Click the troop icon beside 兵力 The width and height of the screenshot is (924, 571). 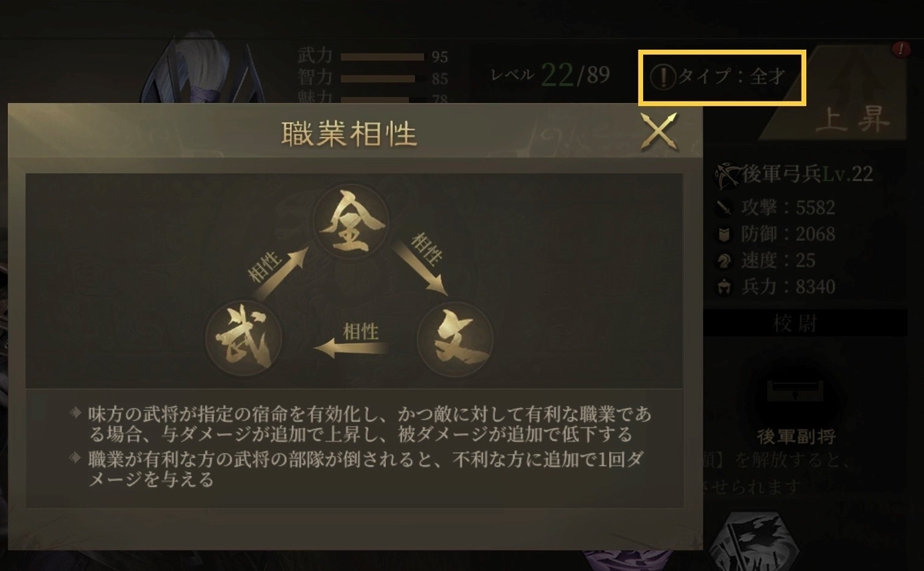click(725, 287)
